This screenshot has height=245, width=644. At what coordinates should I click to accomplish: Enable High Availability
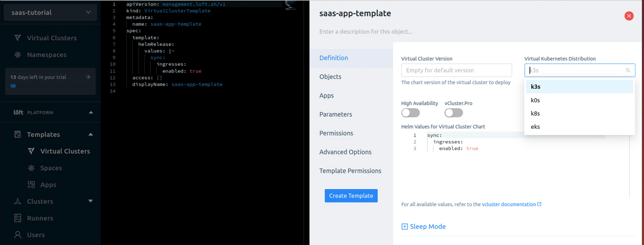410,113
